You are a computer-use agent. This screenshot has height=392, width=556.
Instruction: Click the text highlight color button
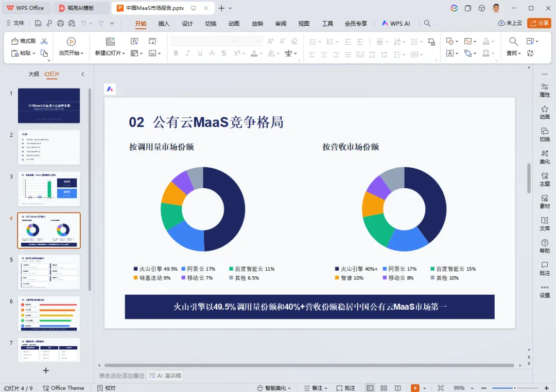click(x=271, y=53)
